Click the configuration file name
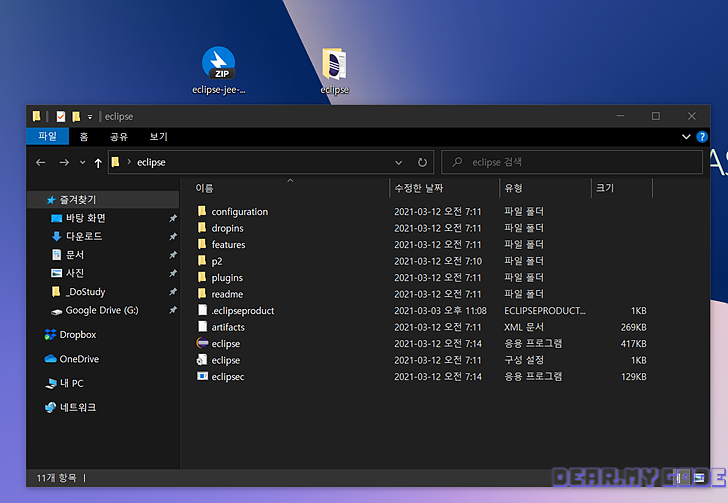728x503 pixels. tap(240, 212)
